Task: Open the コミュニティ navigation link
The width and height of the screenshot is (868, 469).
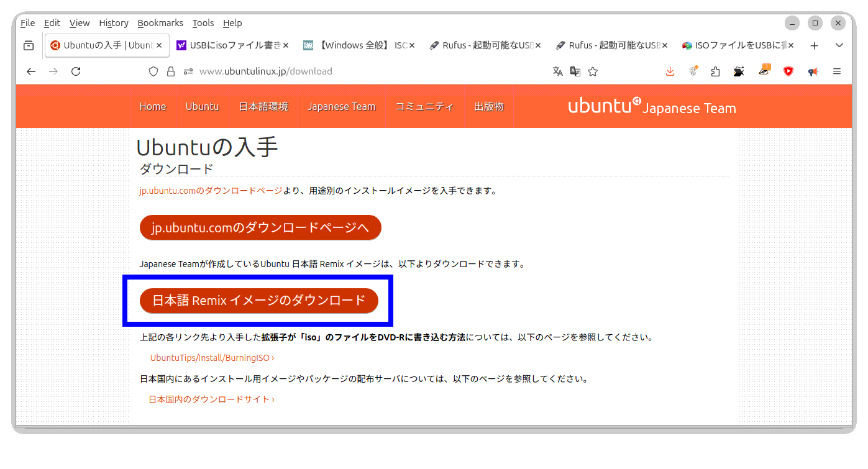Action: pos(425,107)
